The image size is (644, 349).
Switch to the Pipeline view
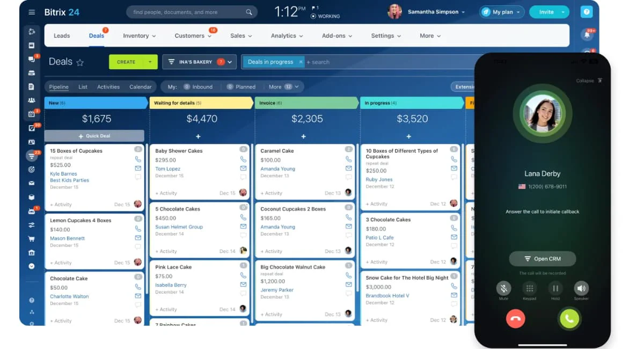tap(59, 86)
